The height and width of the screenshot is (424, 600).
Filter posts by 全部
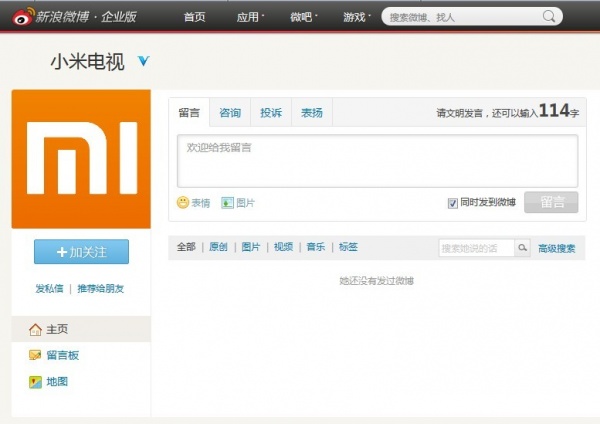click(x=186, y=247)
